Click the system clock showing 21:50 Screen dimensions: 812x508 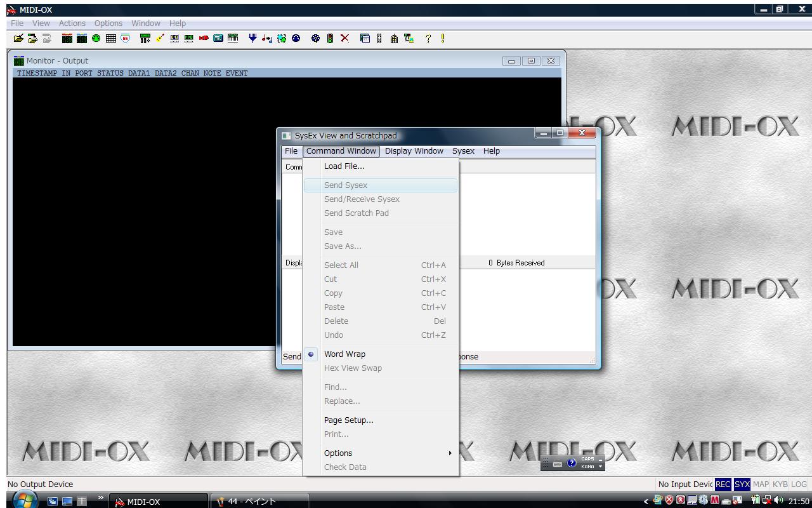point(799,502)
